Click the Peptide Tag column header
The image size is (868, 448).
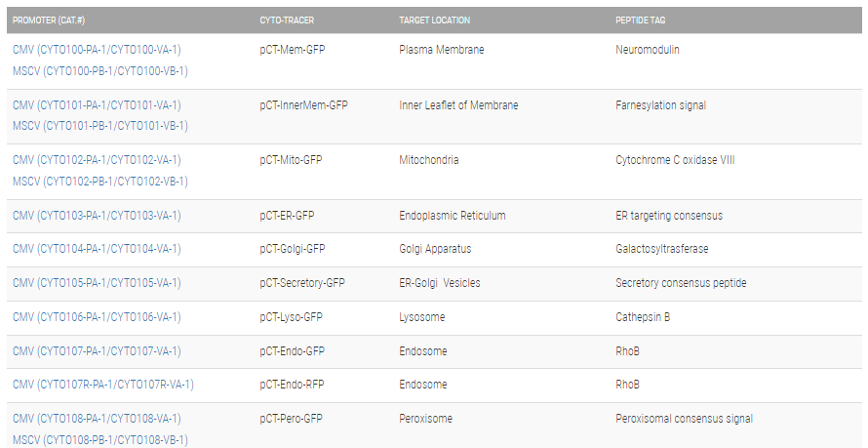641,20
